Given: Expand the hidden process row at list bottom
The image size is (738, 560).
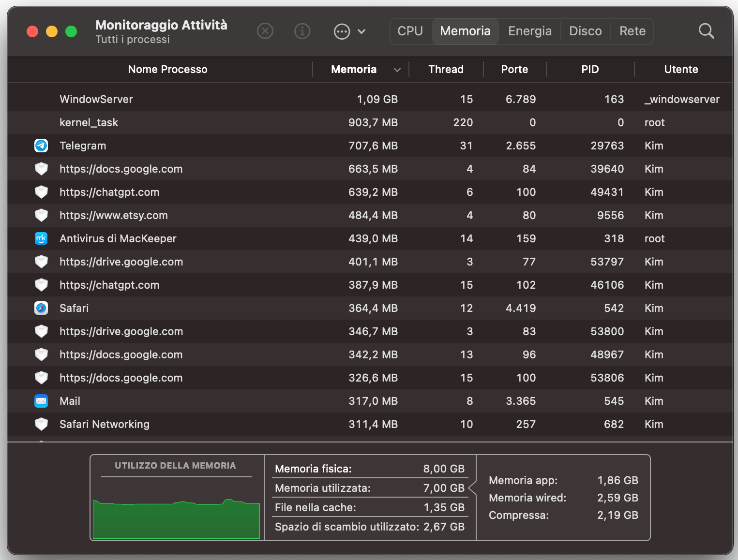Looking at the screenshot, I should (41, 441).
